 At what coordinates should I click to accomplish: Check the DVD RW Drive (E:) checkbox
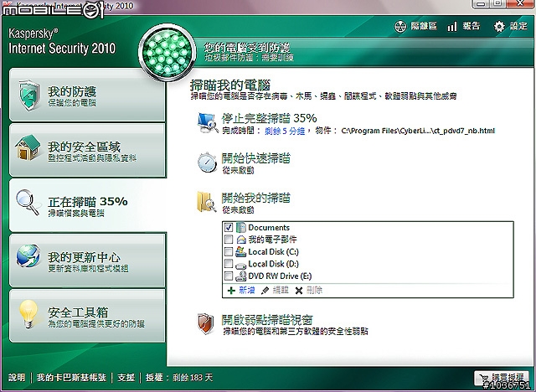click(229, 276)
